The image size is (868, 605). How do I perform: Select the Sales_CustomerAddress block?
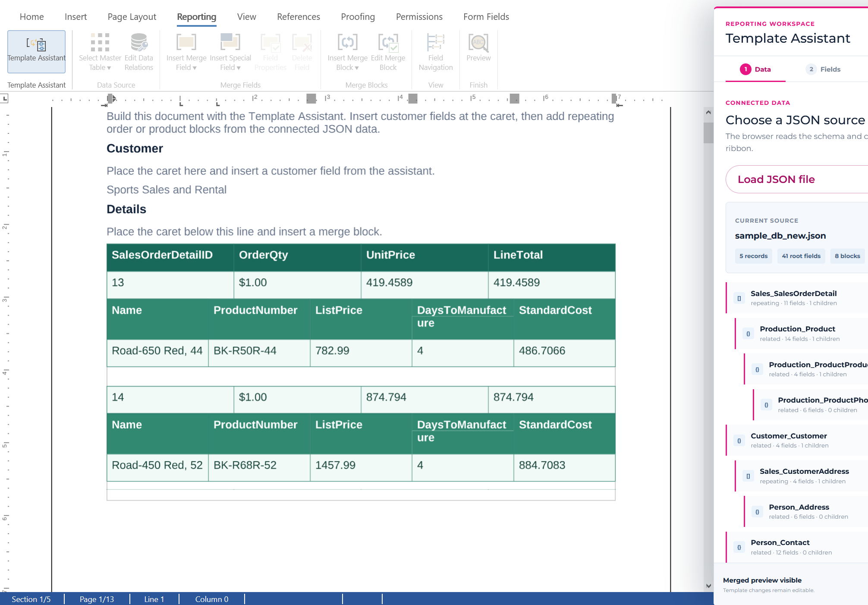[802, 476]
